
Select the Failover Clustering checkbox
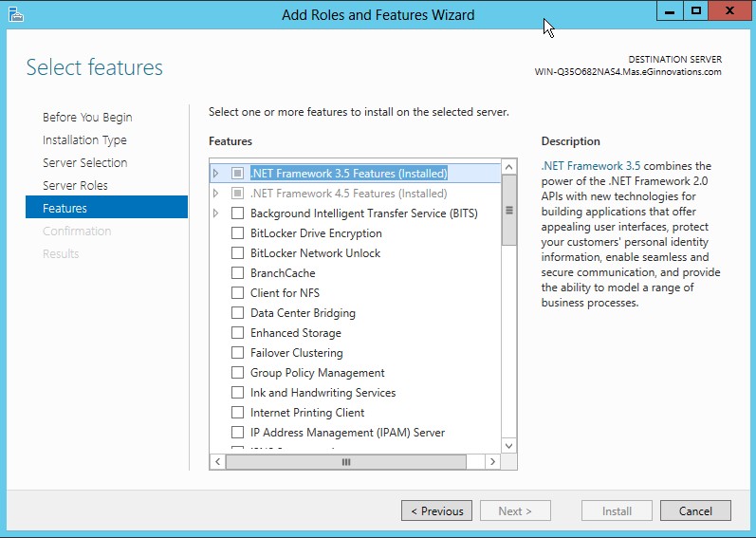[x=237, y=352]
